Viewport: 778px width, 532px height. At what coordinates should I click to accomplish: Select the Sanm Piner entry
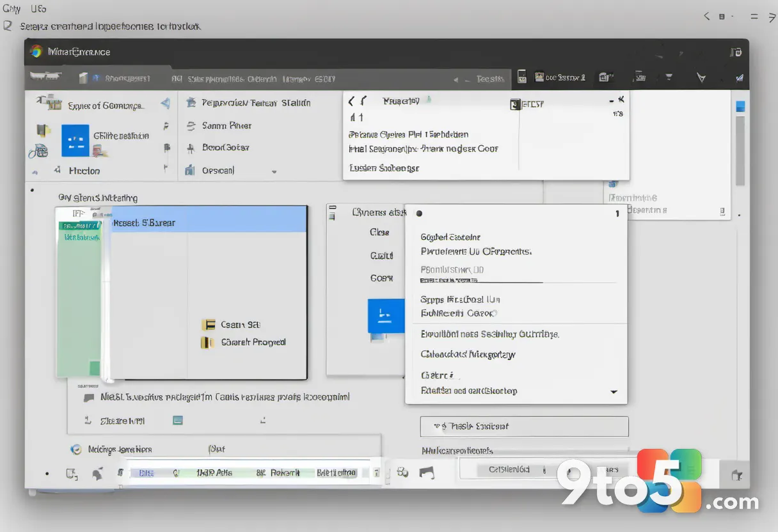[226, 126]
